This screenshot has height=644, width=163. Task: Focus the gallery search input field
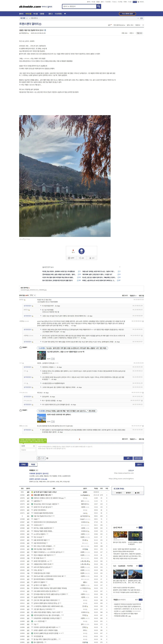[x=79, y=7]
